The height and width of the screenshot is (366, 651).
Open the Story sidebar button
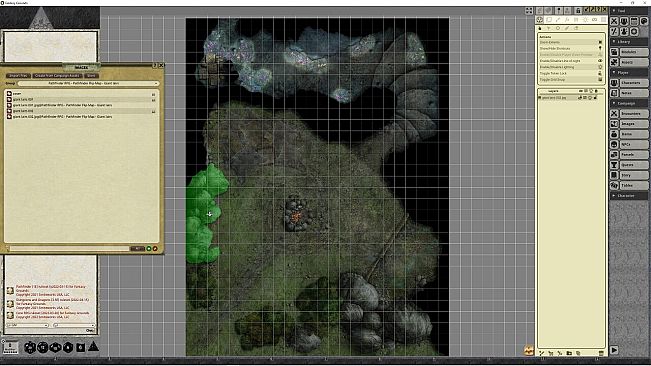click(634, 175)
